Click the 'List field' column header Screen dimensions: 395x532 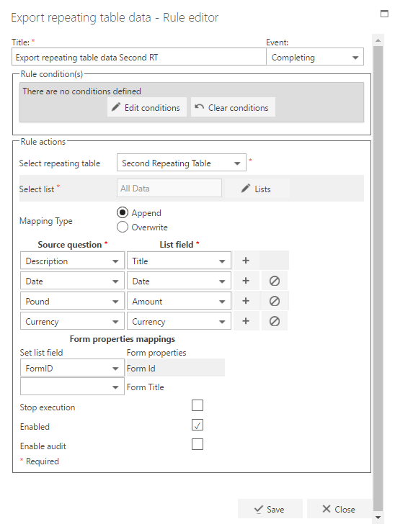click(177, 244)
